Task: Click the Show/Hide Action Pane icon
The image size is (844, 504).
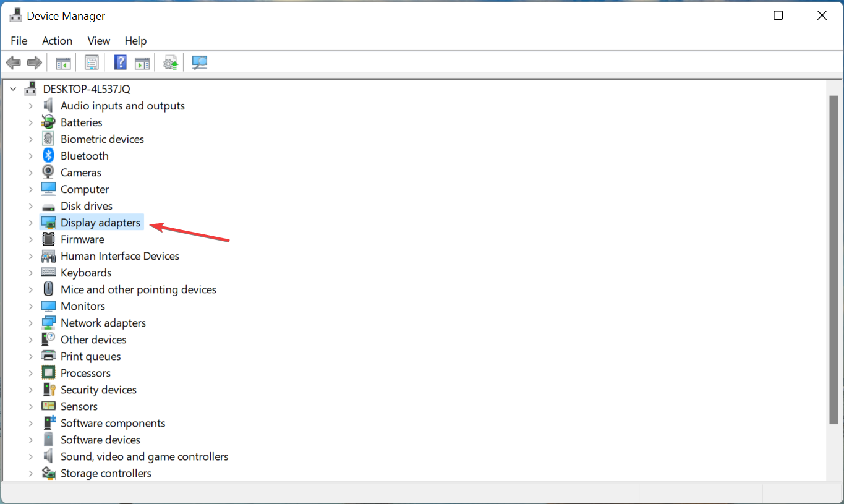Action: (x=142, y=62)
